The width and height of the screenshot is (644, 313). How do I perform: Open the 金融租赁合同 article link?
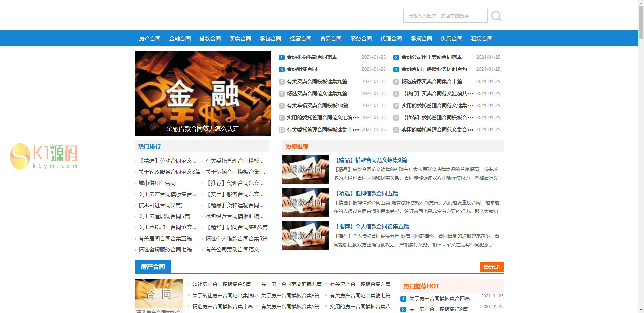point(302,69)
